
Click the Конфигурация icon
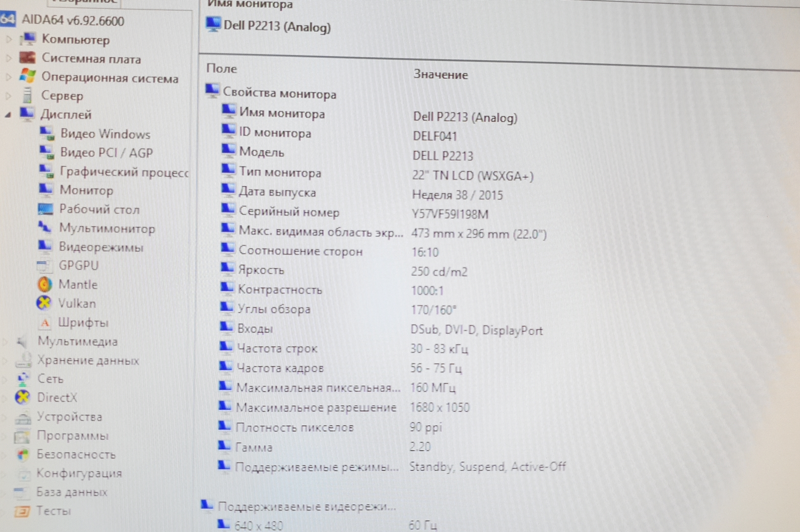(24, 474)
